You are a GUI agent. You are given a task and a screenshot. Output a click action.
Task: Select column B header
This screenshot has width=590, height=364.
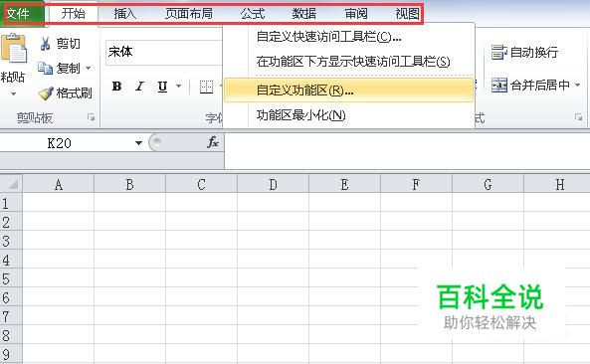click(x=129, y=184)
